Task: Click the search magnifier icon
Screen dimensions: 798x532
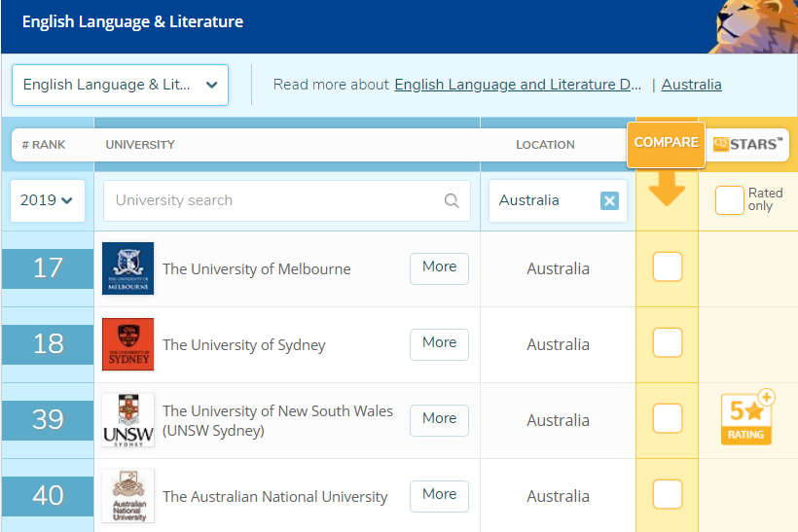Action: tap(452, 201)
